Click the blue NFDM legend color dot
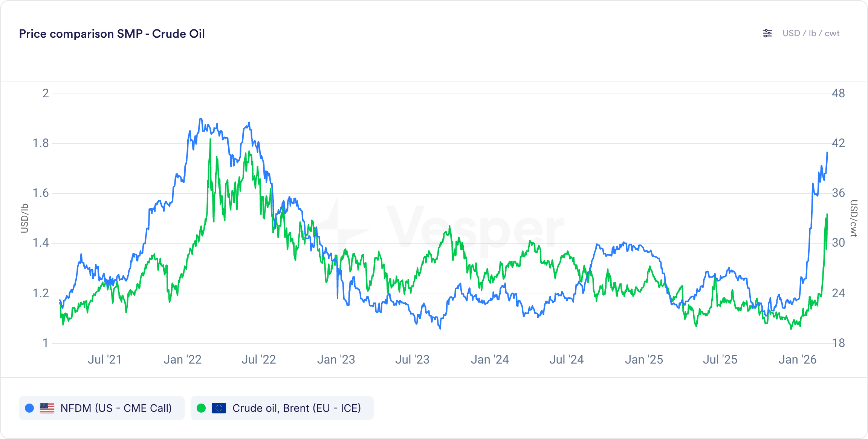The image size is (868, 439). coord(29,408)
